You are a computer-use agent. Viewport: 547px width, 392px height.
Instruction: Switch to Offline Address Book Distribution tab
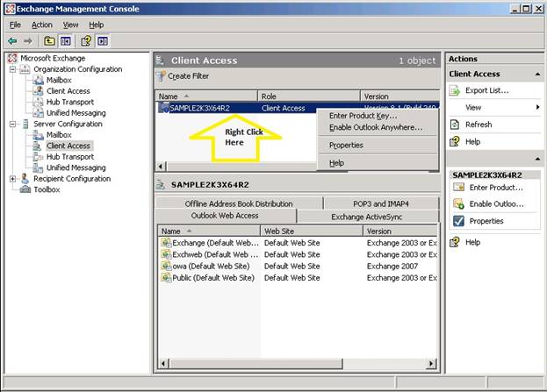[239, 203]
